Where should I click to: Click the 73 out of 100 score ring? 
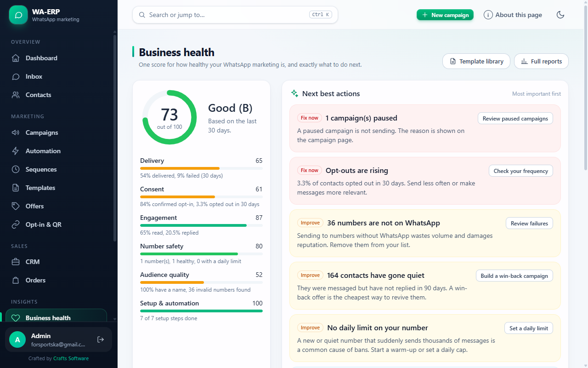[170, 117]
